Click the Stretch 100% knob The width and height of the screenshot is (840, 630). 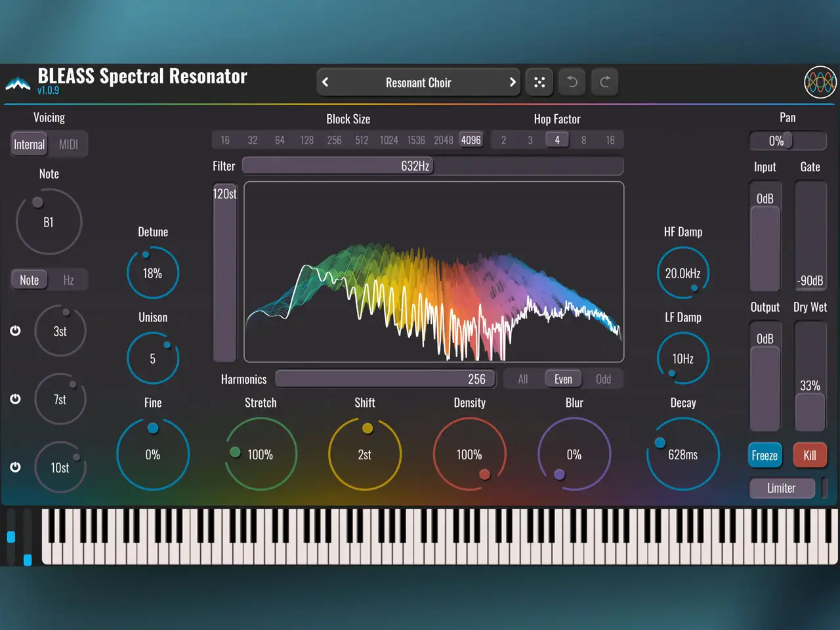[x=261, y=454]
